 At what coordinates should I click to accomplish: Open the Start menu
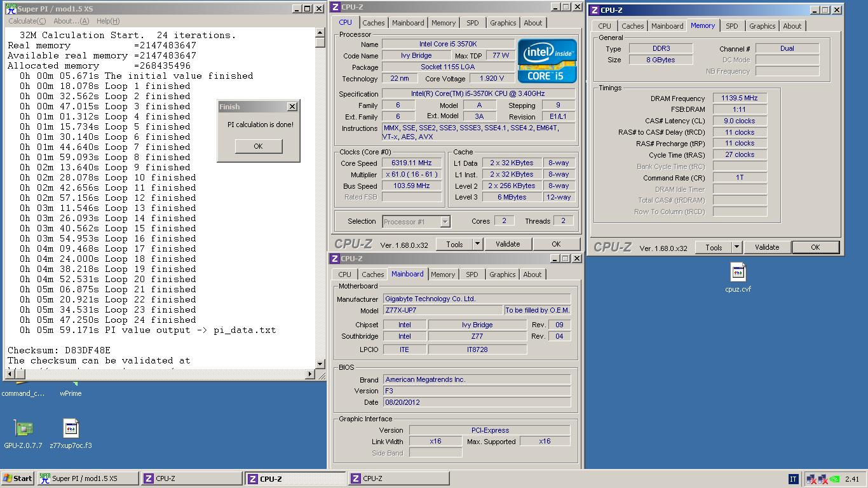(18, 478)
